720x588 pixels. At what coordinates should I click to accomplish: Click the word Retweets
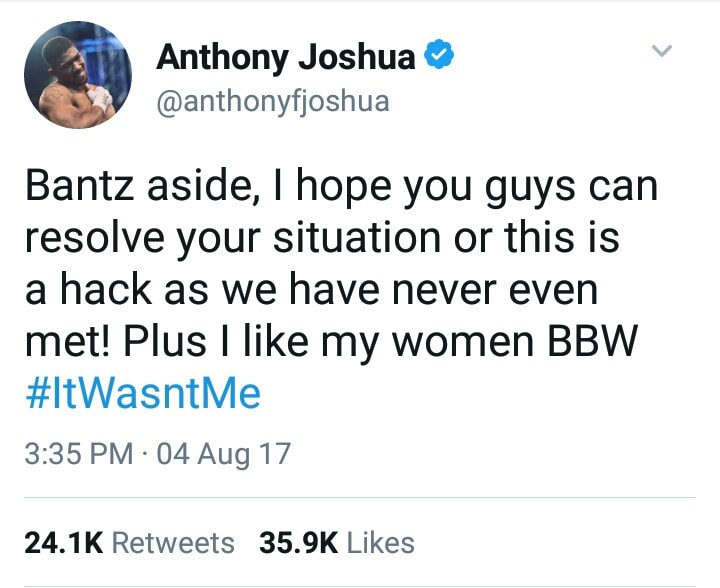pyautogui.click(x=173, y=543)
